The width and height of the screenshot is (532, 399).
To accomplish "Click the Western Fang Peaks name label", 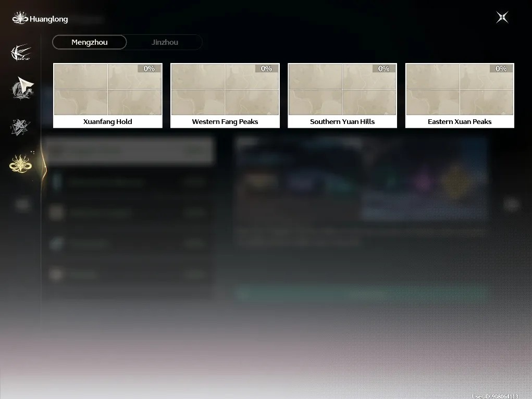I will click(225, 121).
